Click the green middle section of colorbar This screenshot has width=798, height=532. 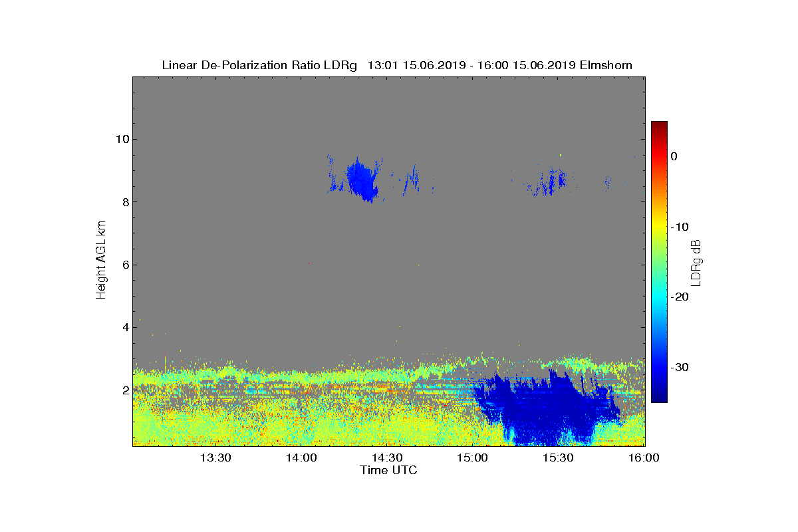coord(659,262)
